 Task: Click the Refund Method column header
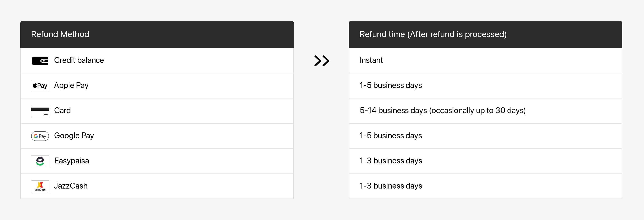tap(60, 34)
